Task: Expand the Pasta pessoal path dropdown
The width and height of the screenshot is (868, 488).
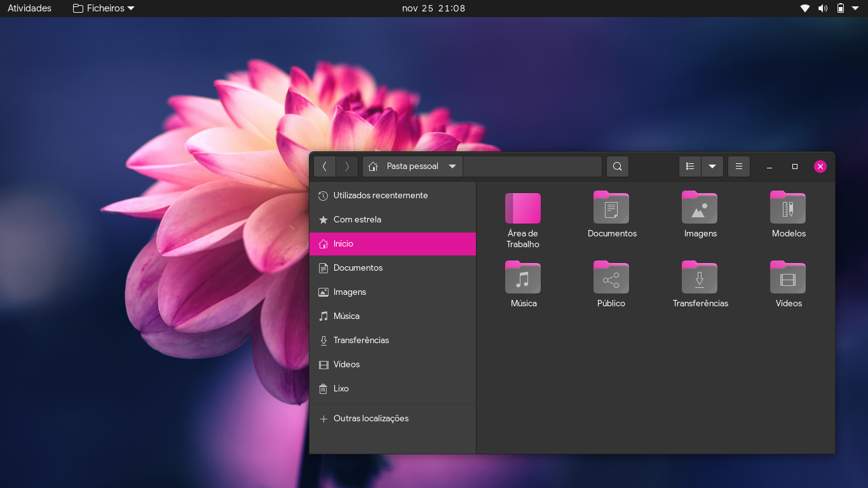Action: [x=452, y=166]
